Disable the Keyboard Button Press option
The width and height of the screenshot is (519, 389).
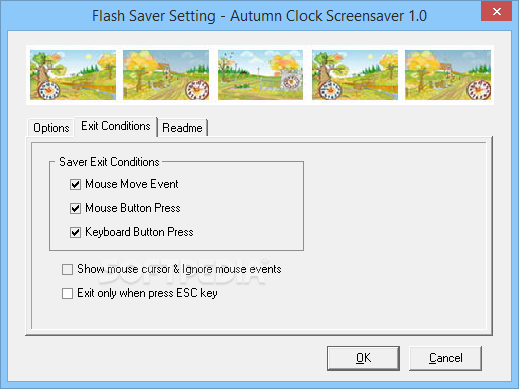tap(75, 232)
